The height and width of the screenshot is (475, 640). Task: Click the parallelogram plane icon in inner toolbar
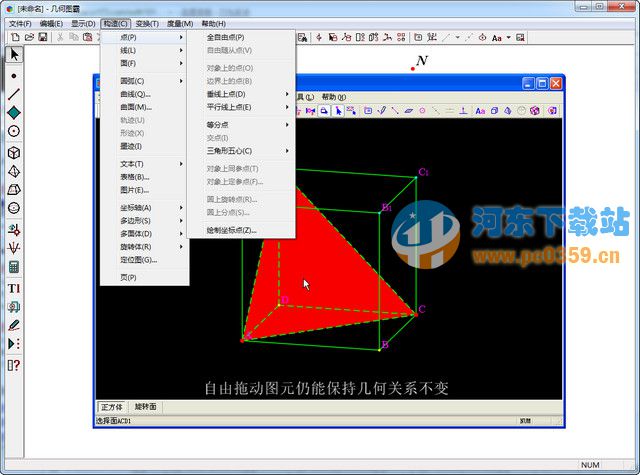pyautogui.click(x=409, y=111)
